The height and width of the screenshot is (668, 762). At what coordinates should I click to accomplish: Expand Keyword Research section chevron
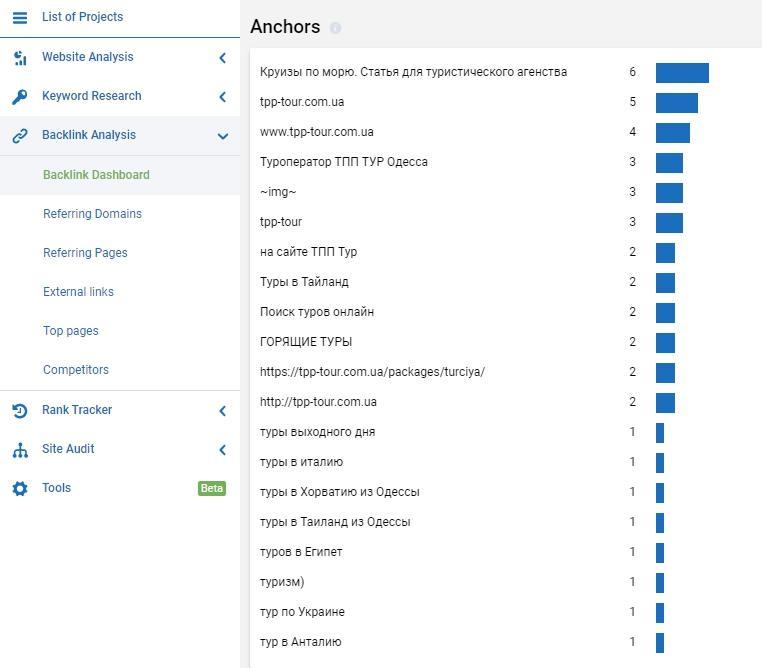click(223, 97)
